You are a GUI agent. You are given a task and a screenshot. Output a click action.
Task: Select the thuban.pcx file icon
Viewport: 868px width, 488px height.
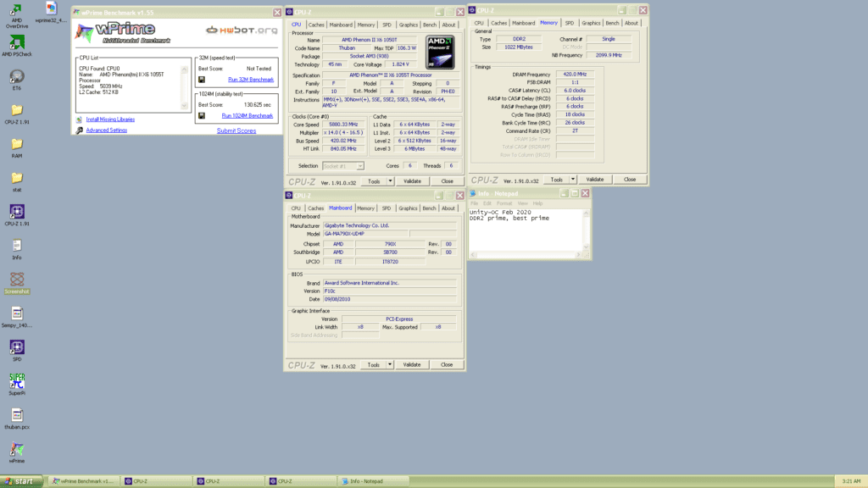[x=17, y=419]
